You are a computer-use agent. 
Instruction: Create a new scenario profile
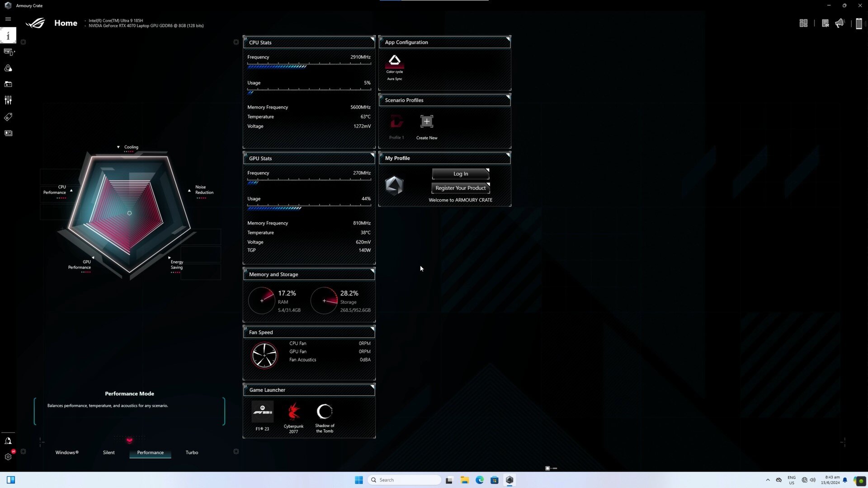tap(427, 122)
